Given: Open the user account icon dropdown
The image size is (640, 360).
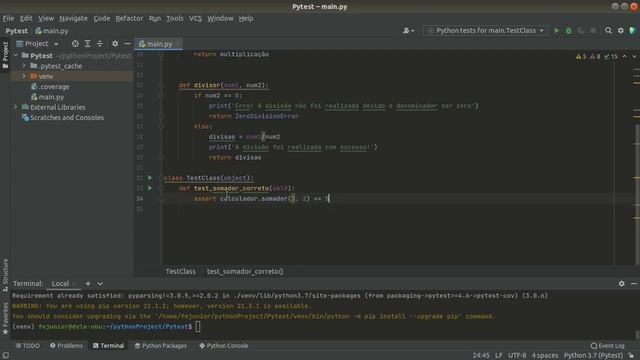Looking at the screenshot, I should (408, 31).
